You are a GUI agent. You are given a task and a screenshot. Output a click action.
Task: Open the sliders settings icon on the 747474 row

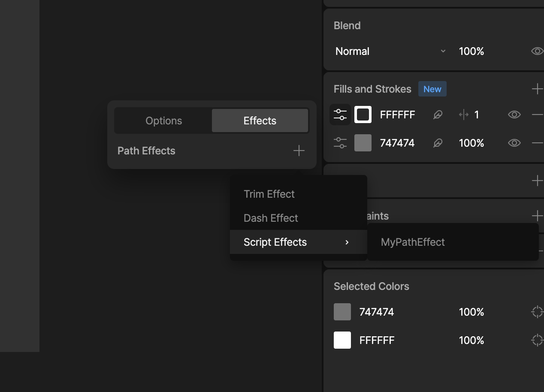340,143
